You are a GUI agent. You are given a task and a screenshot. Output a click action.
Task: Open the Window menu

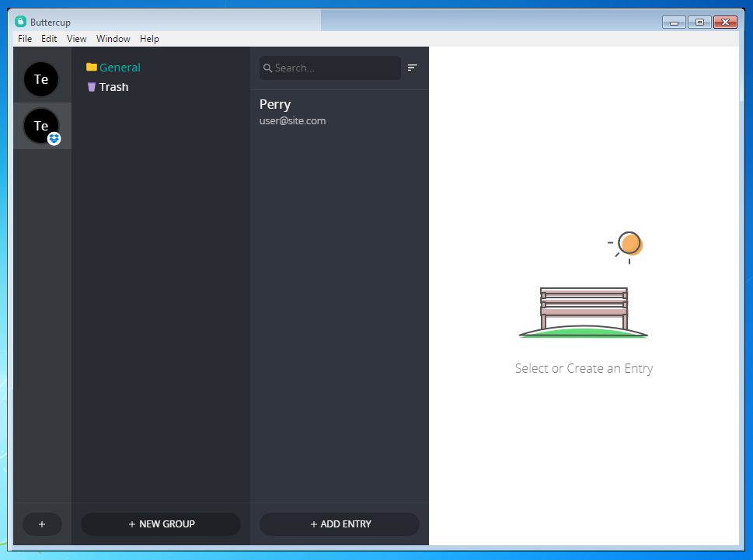click(x=113, y=39)
